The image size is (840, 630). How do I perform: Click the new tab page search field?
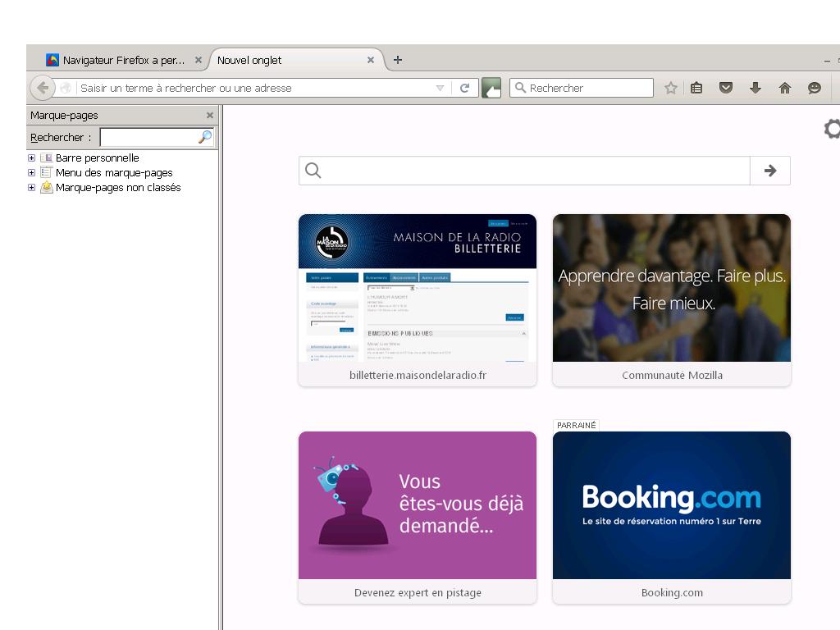[x=524, y=171]
